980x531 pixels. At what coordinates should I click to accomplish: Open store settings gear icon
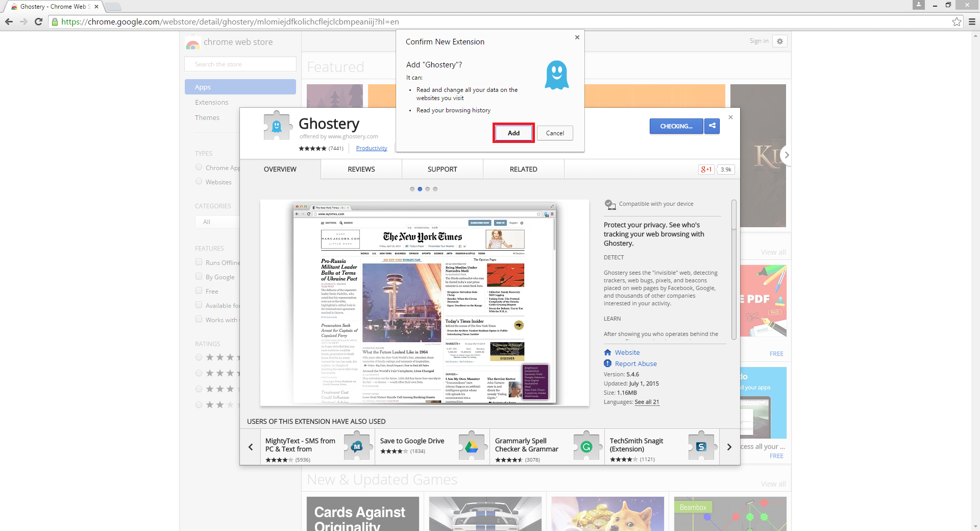pos(779,41)
